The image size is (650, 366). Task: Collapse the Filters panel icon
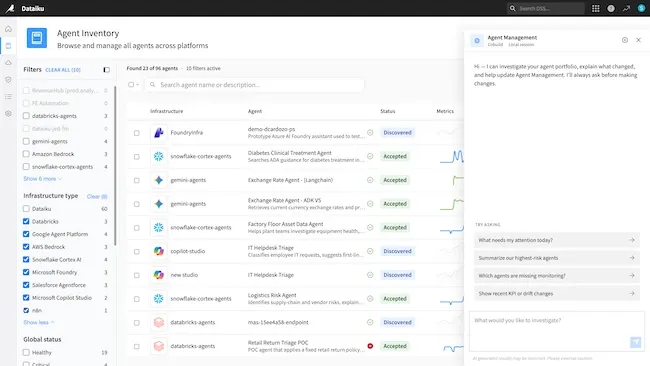click(107, 70)
